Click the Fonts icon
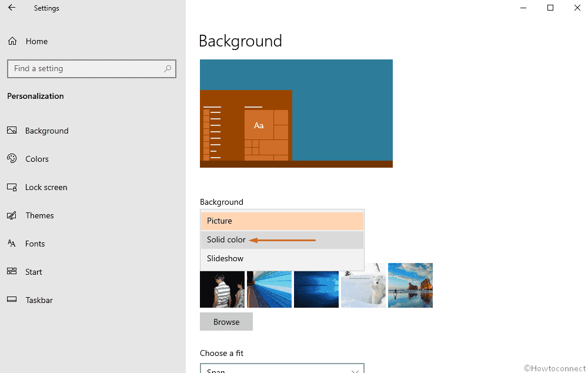Image resolution: width=588 pixels, height=373 pixels. [x=12, y=243]
